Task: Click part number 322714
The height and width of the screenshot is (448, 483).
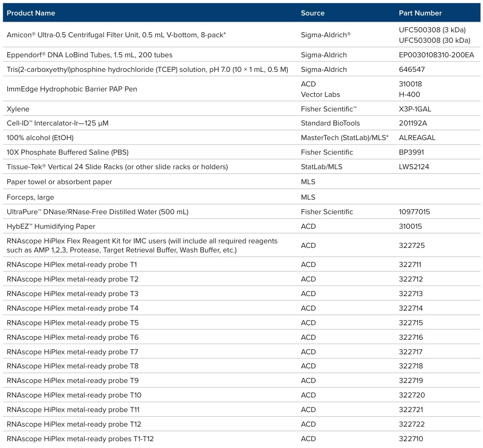Action: point(411,308)
